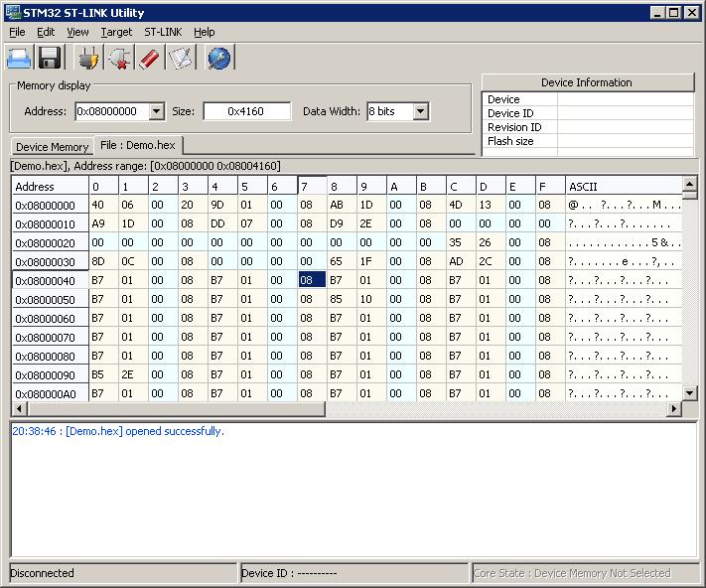Screen dimensions: 706x588
Task: Click the ASCII column header
Action: [624, 187]
